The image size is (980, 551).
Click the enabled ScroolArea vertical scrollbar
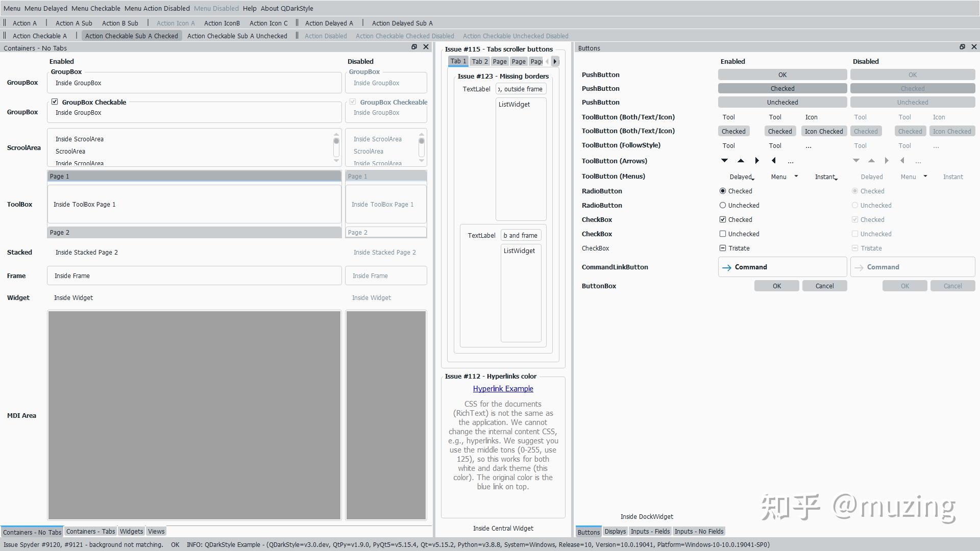[336, 148]
